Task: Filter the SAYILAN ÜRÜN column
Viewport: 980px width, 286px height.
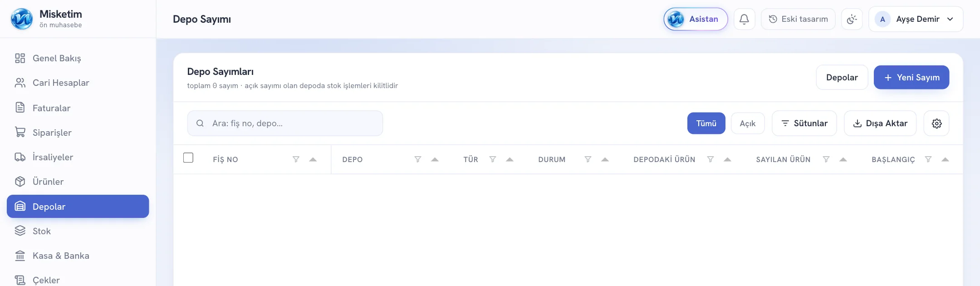Action: pos(826,159)
